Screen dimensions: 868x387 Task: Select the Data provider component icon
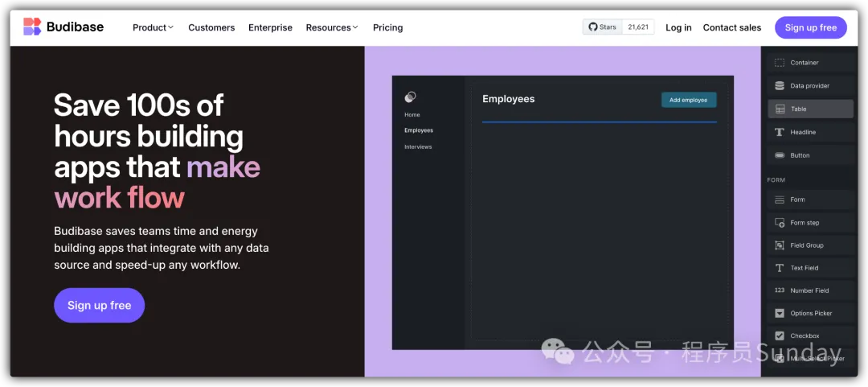click(779, 86)
